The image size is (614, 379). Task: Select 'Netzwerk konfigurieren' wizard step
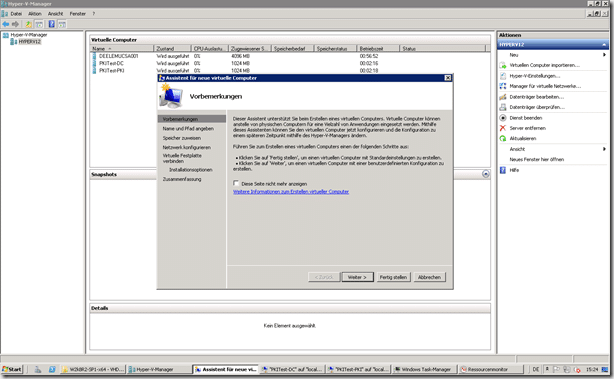point(186,147)
